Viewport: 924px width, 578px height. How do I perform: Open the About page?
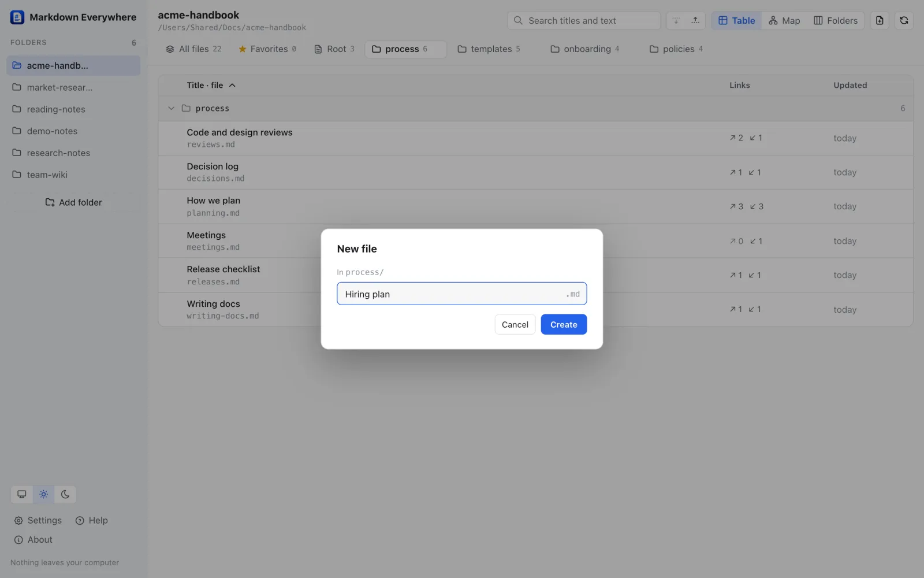(x=33, y=540)
